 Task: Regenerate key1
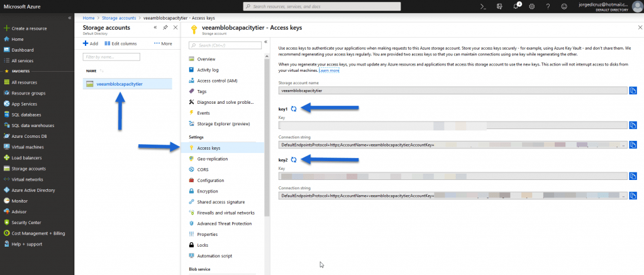tap(294, 109)
